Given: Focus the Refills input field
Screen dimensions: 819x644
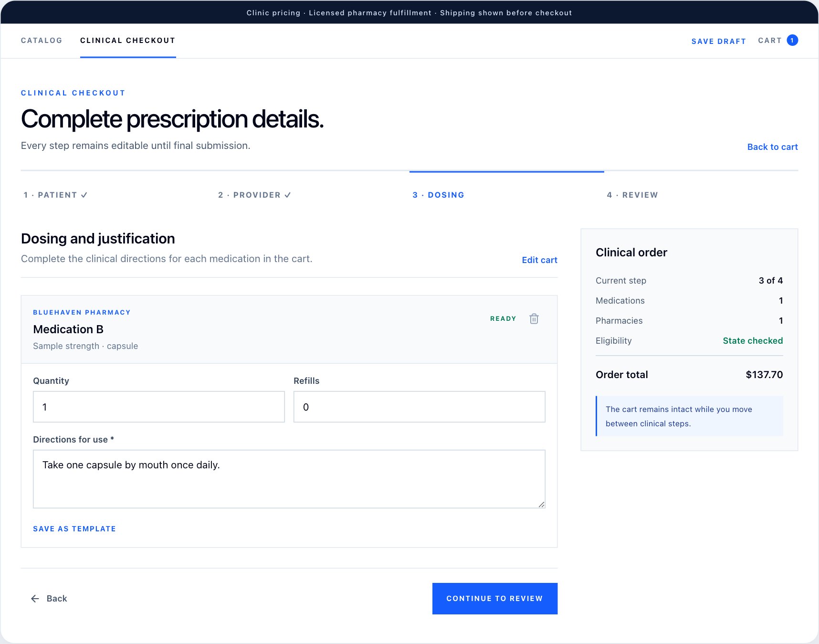Looking at the screenshot, I should point(420,407).
